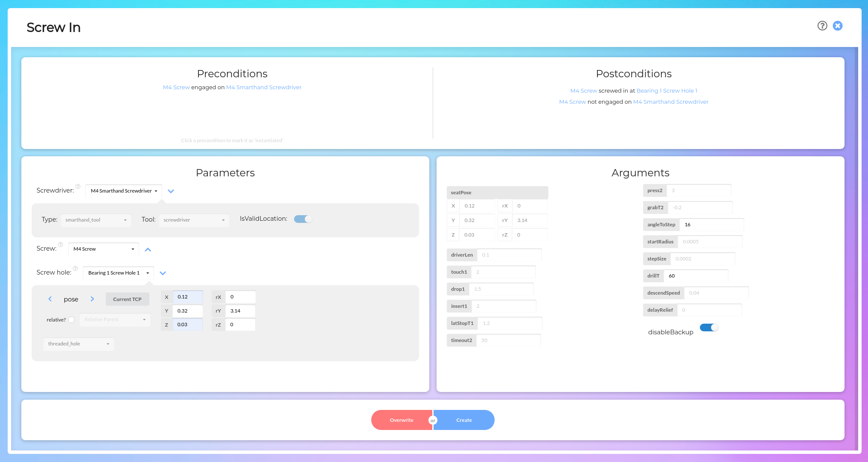Click the Create button

click(x=464, y=420)
